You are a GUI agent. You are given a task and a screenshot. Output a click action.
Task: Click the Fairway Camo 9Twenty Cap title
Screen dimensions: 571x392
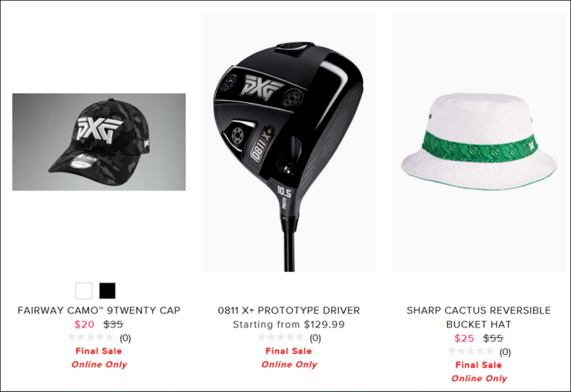(x=99, y=311)
